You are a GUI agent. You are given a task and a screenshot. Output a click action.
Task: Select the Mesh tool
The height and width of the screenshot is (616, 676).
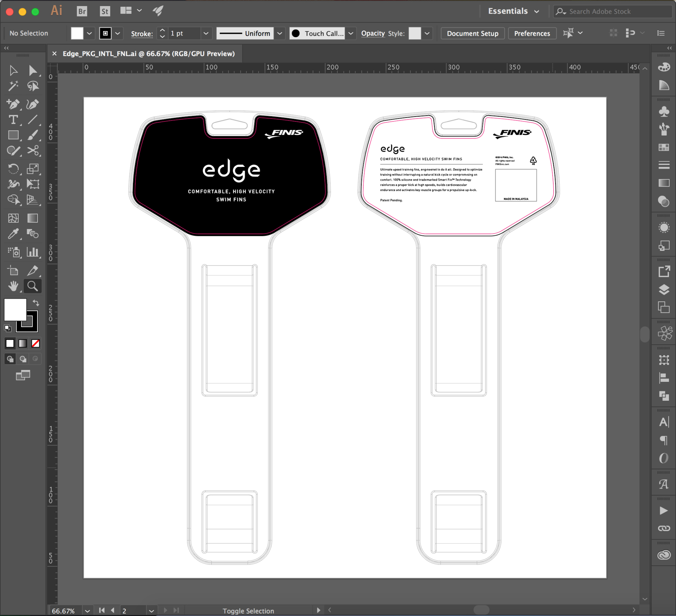tap(13, 218)
